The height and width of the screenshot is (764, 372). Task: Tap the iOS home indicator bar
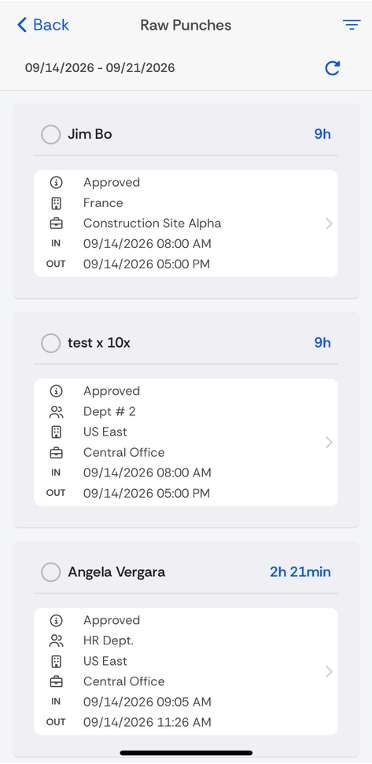click(186, 753)
